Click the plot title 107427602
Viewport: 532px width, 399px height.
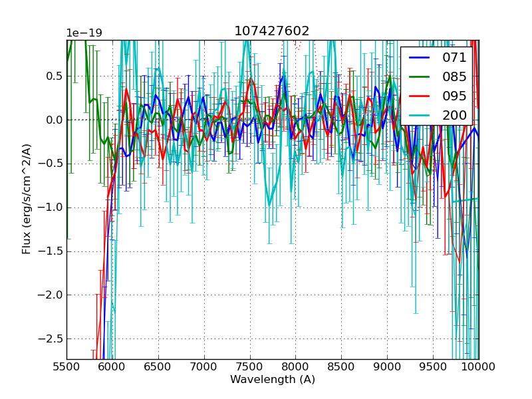coord(272,31)
